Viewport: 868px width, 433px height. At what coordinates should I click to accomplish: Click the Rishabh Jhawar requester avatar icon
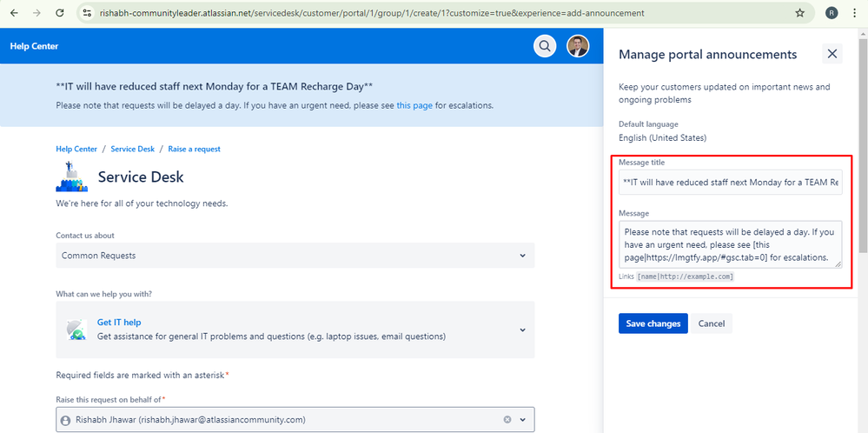point(66,420)
